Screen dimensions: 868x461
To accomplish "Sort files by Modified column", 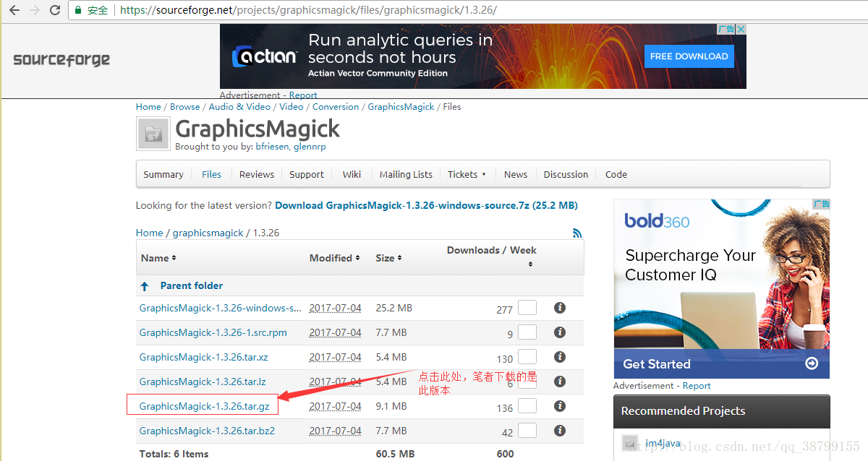I will 334,258.
